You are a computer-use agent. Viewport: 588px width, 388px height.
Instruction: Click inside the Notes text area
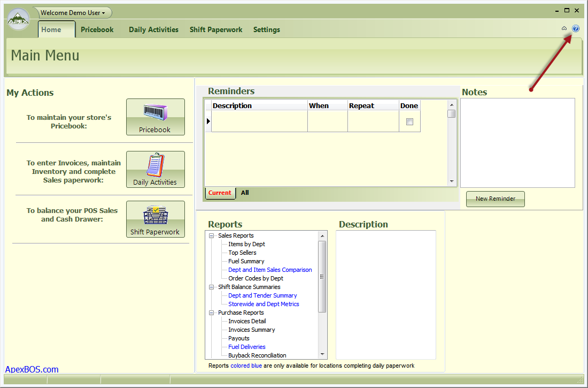tap(517, 142)
